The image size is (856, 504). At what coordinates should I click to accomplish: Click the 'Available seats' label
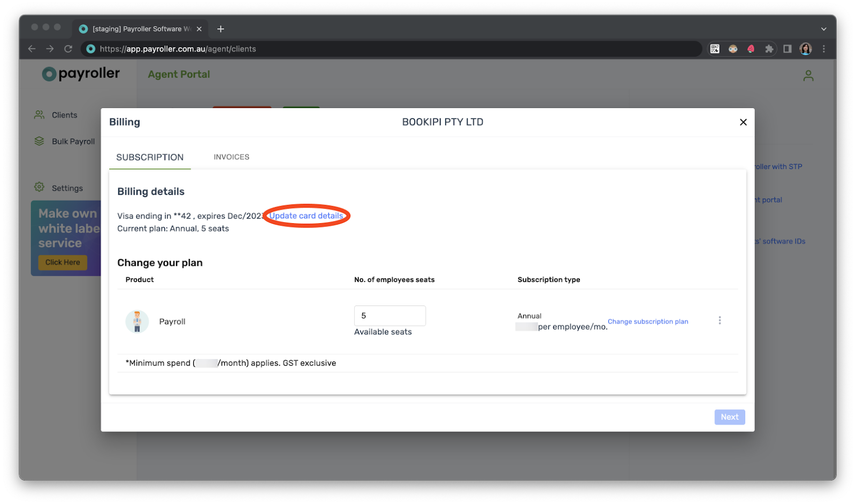click(x=383, y=332)
